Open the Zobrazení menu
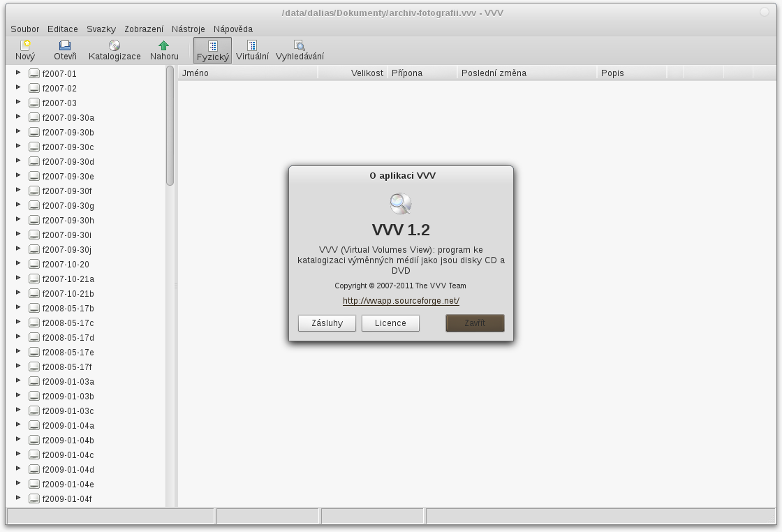The width and height of the screenshot is (782, 532). pos(144,29)
